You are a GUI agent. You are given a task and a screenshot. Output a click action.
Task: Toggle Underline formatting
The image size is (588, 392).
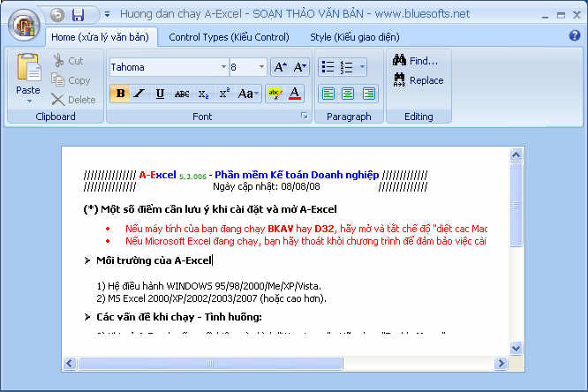[160, 93]
